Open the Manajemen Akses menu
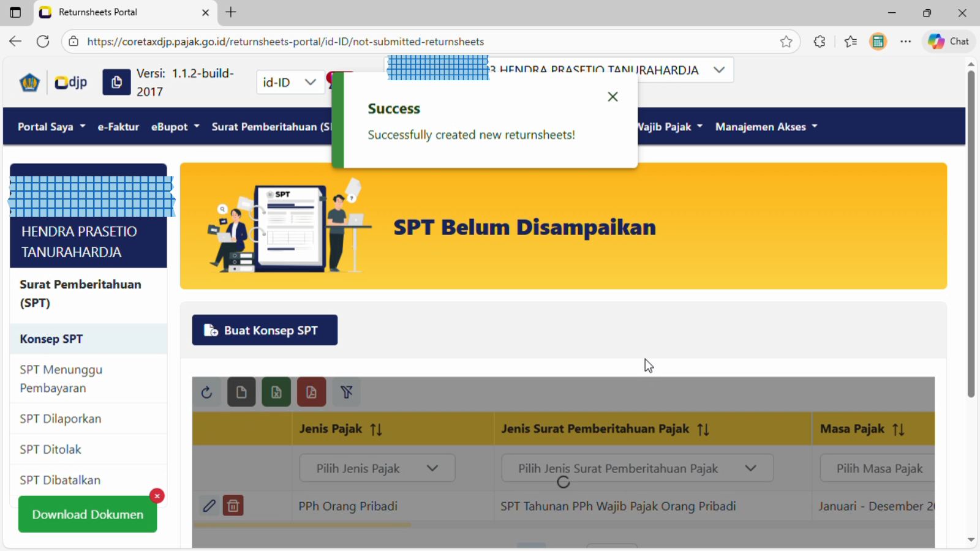This screenshot has height=551, width=980. point(766,127)
